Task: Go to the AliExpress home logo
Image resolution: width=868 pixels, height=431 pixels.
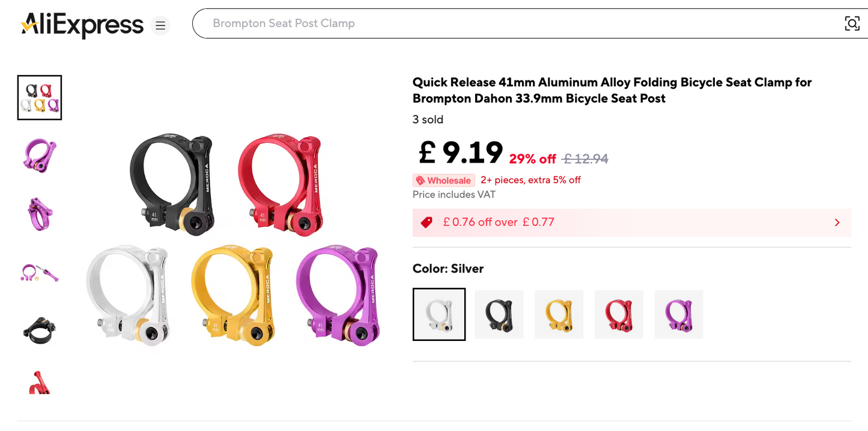Action: click(82, 25)
